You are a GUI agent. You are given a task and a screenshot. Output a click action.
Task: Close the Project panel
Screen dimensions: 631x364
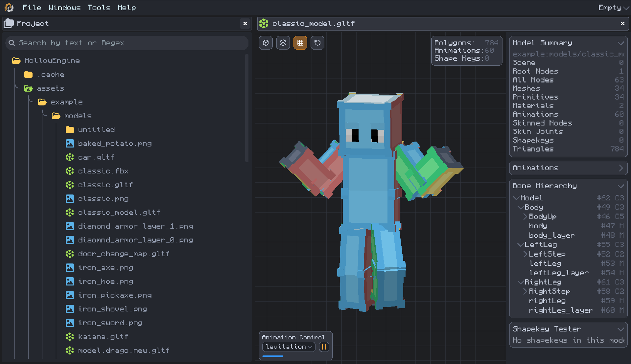coord(245,24)
